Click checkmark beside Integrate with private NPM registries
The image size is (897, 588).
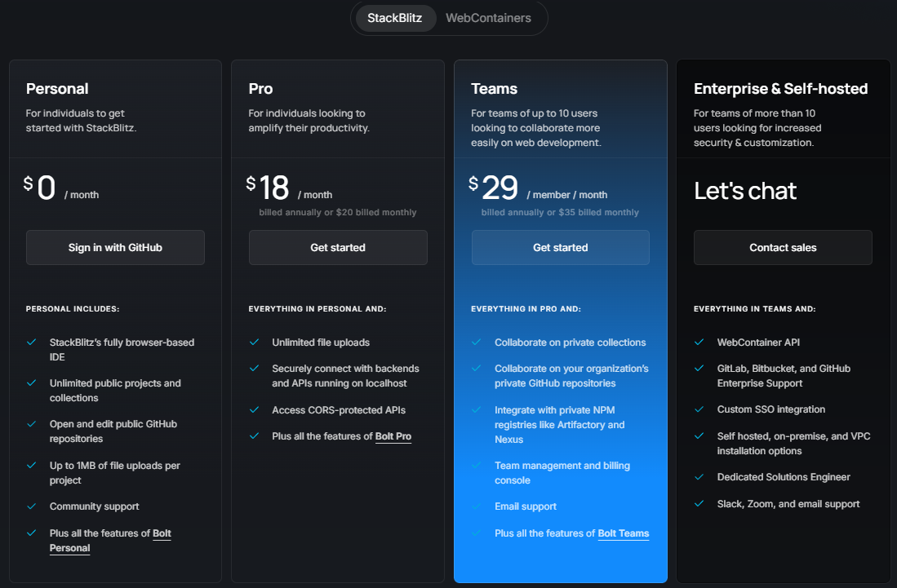(x=477, y=409)
